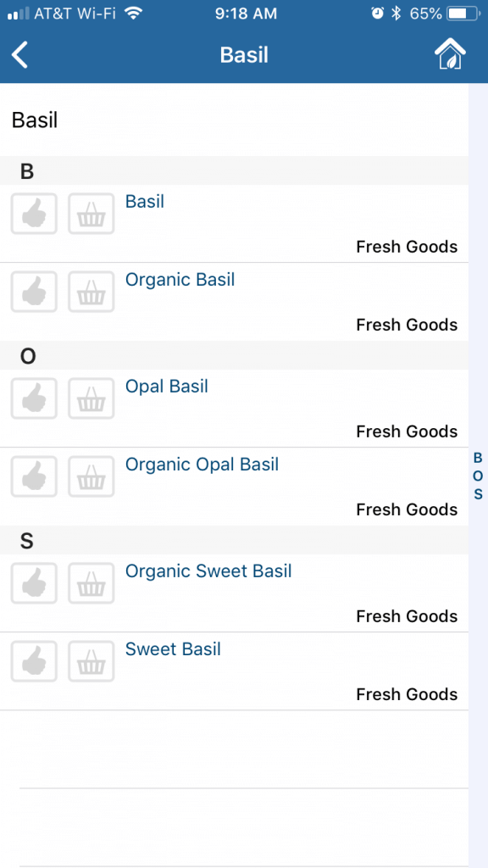Screen dimensions: 488x868
Task: Jump to B in side index
Action: (478, 458)
